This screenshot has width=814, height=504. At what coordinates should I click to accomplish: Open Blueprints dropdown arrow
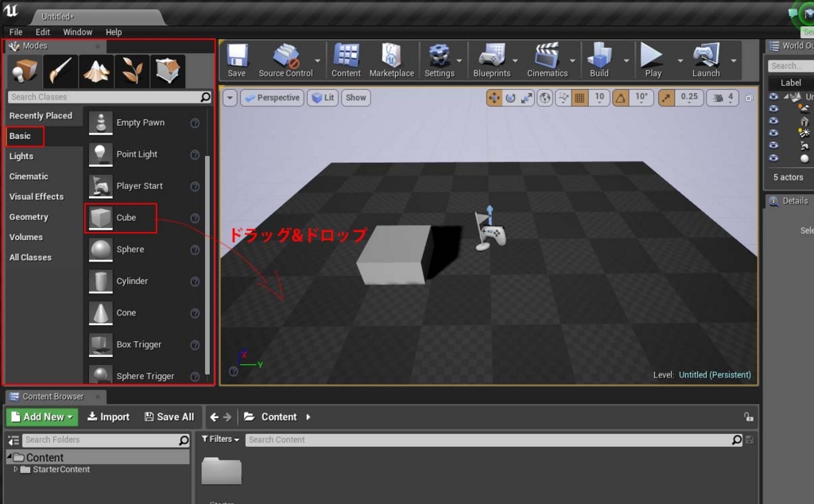point(515,60)
